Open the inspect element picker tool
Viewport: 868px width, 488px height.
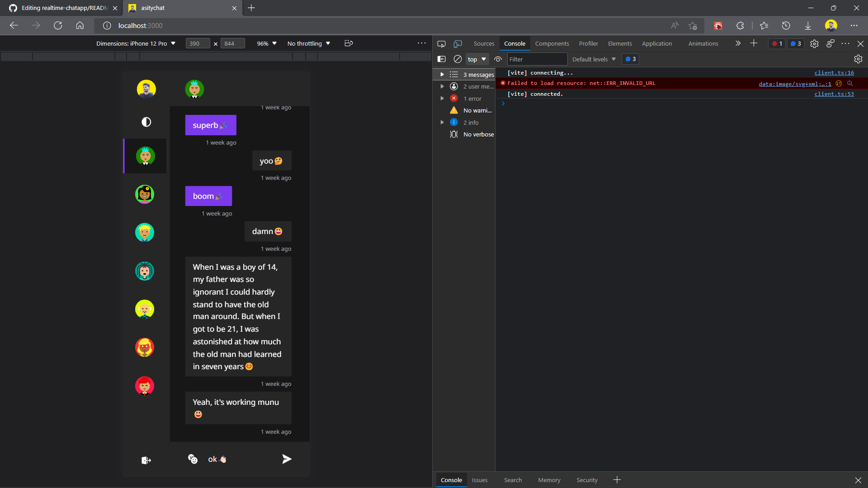pos(441,44)
